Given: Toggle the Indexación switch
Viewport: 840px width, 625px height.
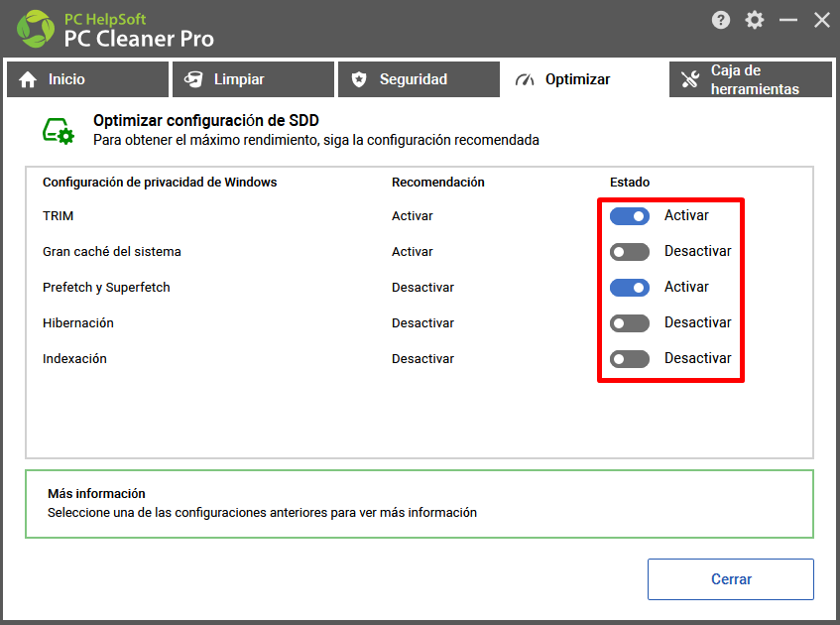Looking at the screenshot, I should (630, 358).
